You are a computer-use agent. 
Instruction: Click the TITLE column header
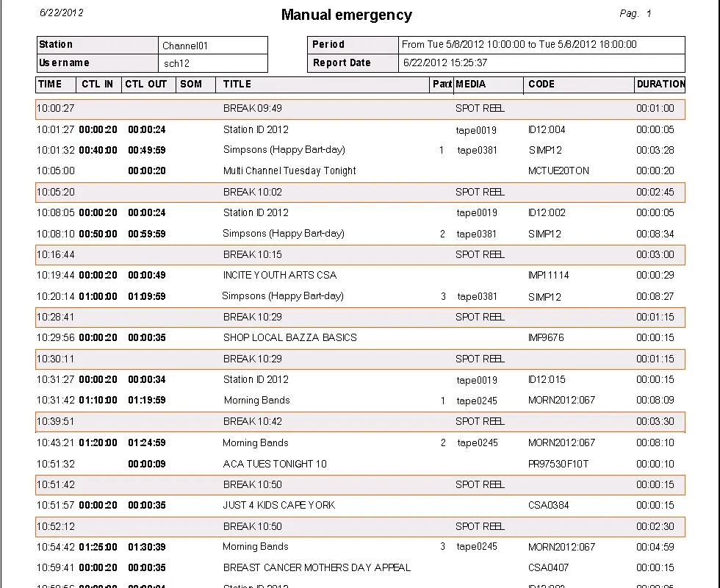[x=237, y=84]
